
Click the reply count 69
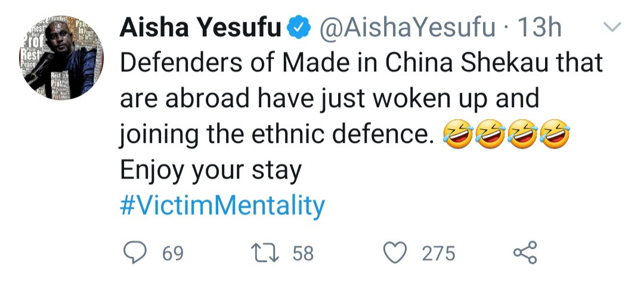[173, 253]
